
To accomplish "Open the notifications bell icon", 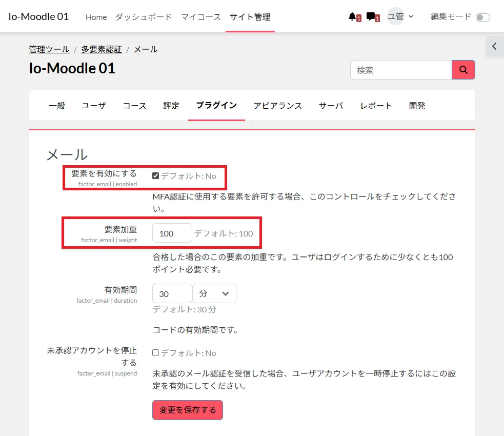I will pos(352,17).
